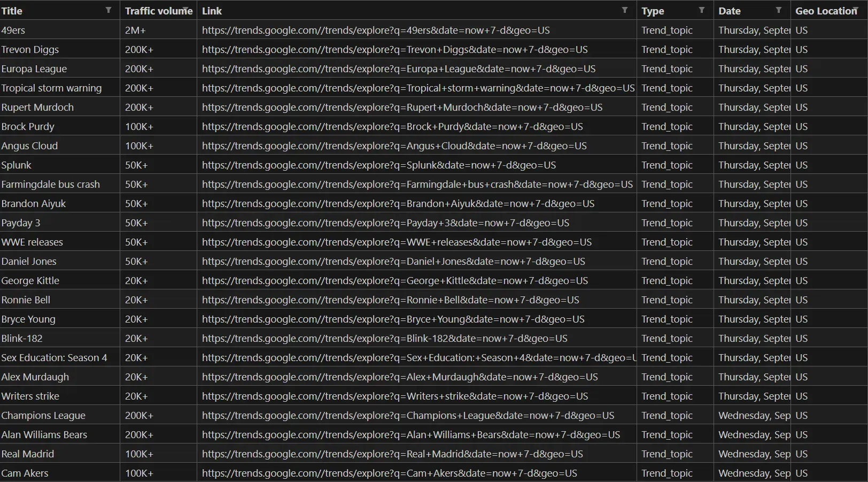
Task: Select the Trend_topic cell in Cam Akers row
Action: point(666,473)
